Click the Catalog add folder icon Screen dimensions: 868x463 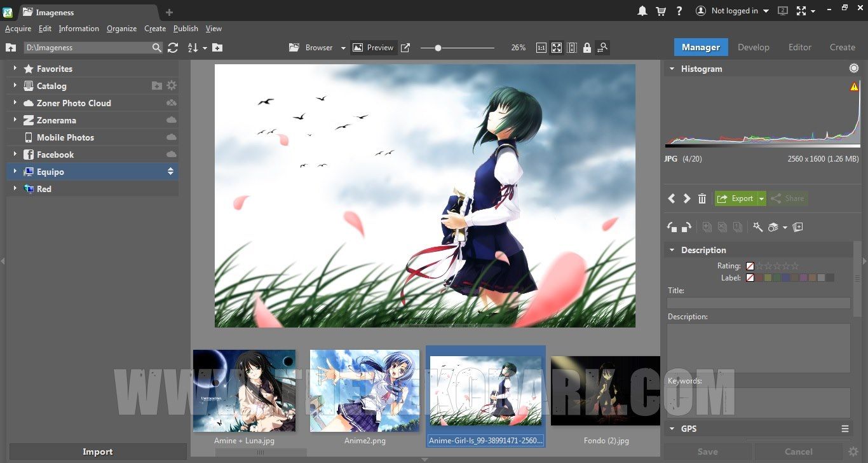(x=157, y=86)
